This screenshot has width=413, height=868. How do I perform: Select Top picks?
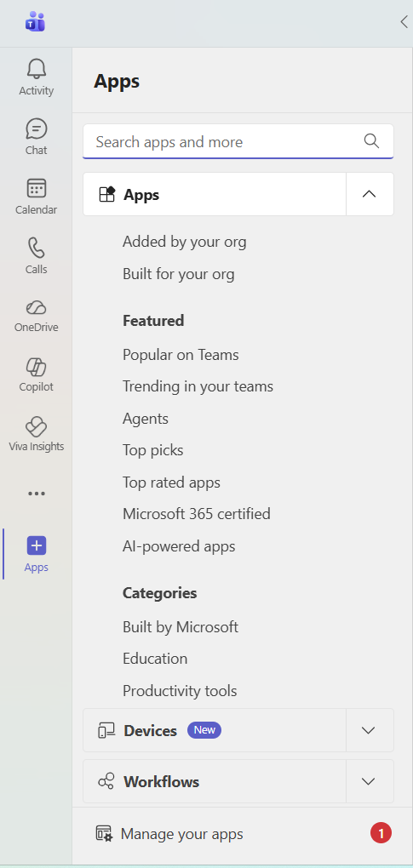(152, 450)
